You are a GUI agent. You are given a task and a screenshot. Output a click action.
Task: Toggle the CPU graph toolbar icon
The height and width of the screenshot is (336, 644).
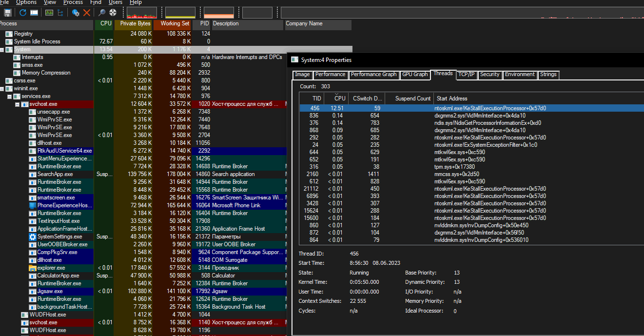click(49, 13)
